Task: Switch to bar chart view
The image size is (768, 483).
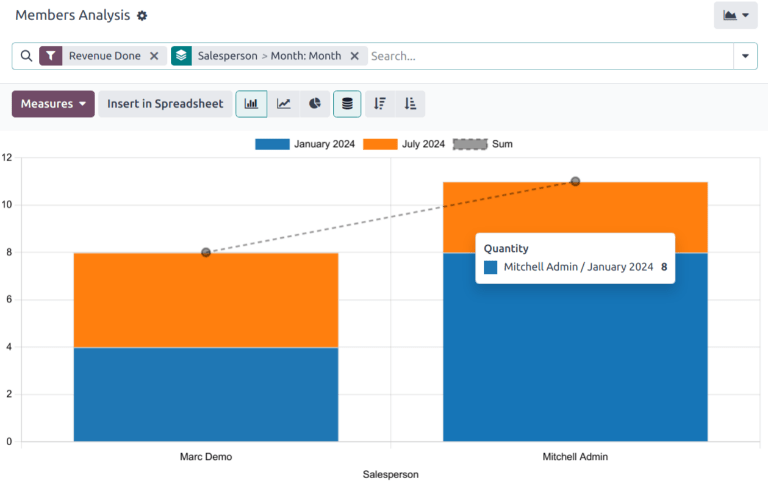Action: 251,104
